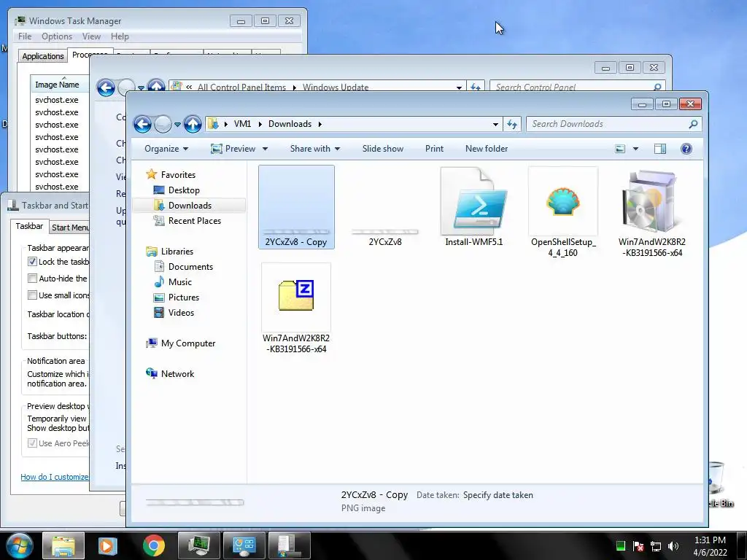
Task: Open the How do I customize link
Action: pos(54,477)
